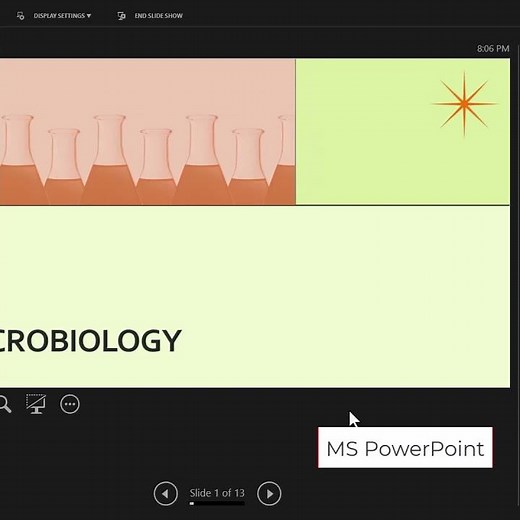The height and width of the screenshot is (520, 520).
Task: Open more slide show options
Action: pyautogui.click(x=70, y=404)
